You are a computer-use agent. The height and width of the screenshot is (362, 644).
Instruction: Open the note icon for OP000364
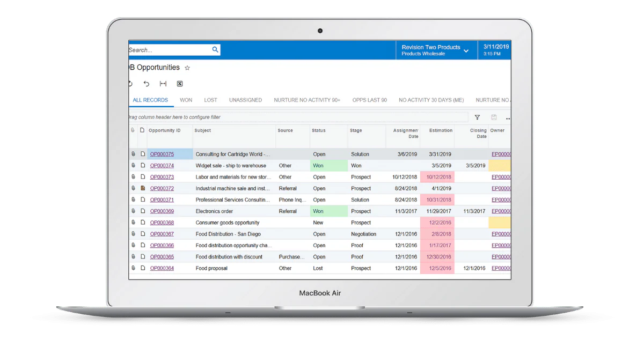click(x=143, y=268)
